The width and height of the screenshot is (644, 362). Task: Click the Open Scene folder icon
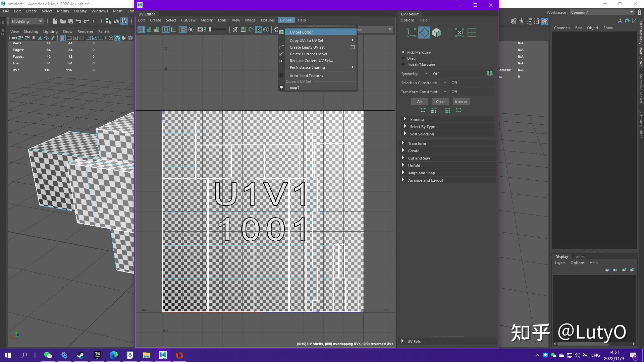point(63,21)
